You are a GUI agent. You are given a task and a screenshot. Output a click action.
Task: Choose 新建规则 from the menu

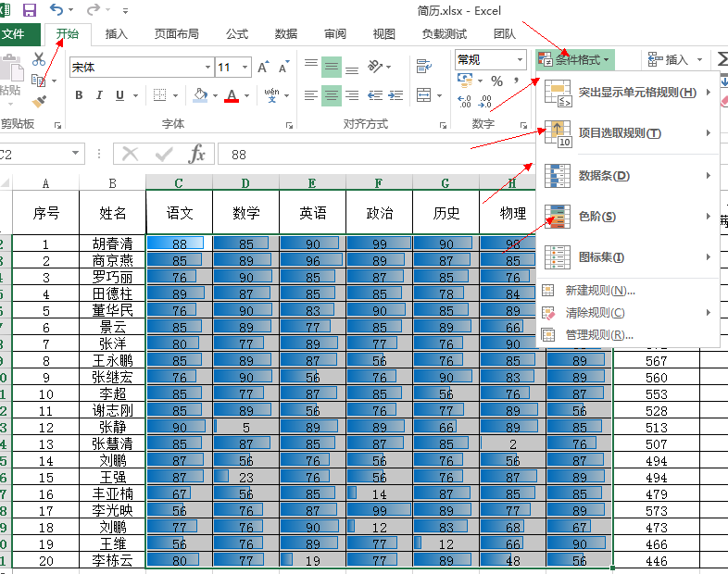pyautogui.click(x=627, y=291)
